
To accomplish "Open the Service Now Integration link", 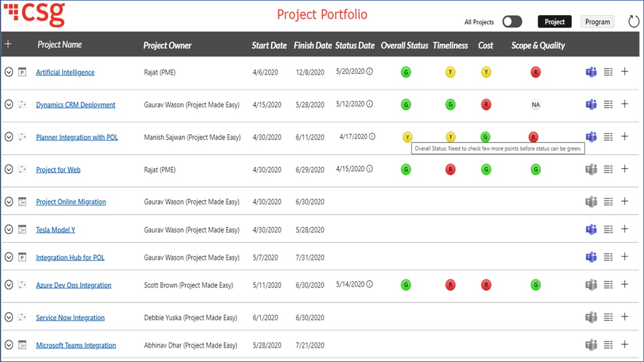I will point(70,318).
